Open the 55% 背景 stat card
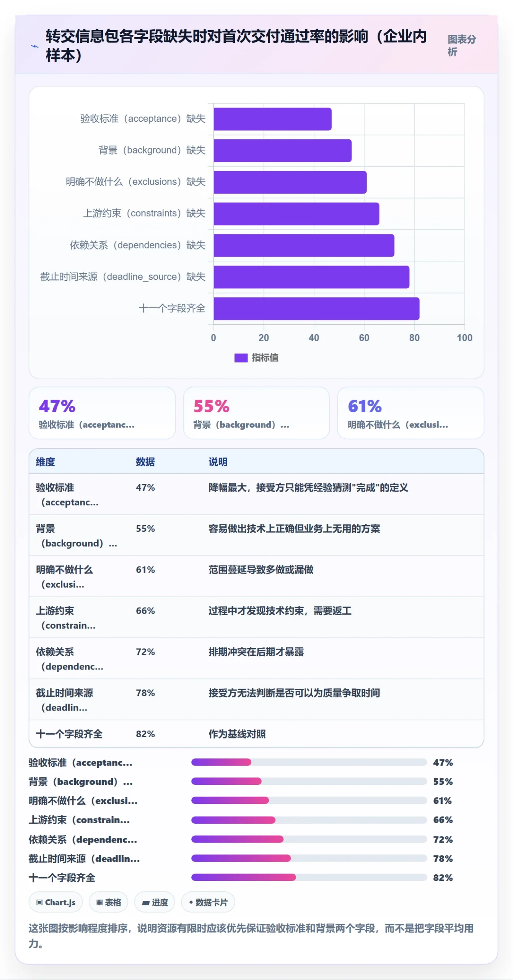513x980 pixels. [256, 413]
